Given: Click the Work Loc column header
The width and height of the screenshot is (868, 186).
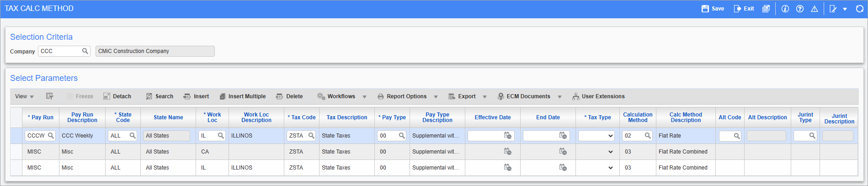Looking at the screenshot, I should point(213,117).
